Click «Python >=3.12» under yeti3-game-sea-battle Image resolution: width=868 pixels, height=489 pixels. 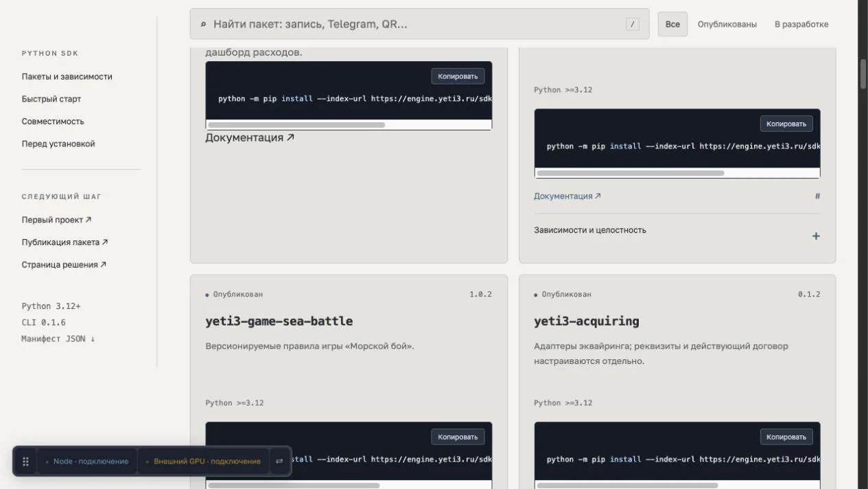235,403
